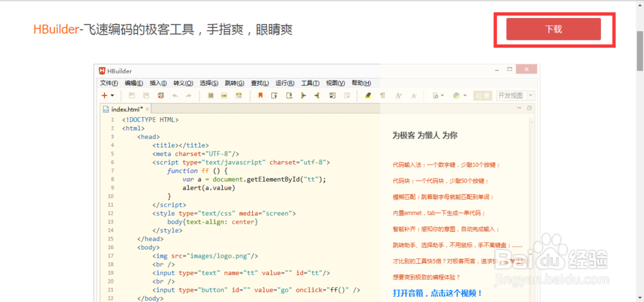Click the meta charset UTF-8 code line
The height and width of the screenshot is (302, 644).
(x=196, y=154)
